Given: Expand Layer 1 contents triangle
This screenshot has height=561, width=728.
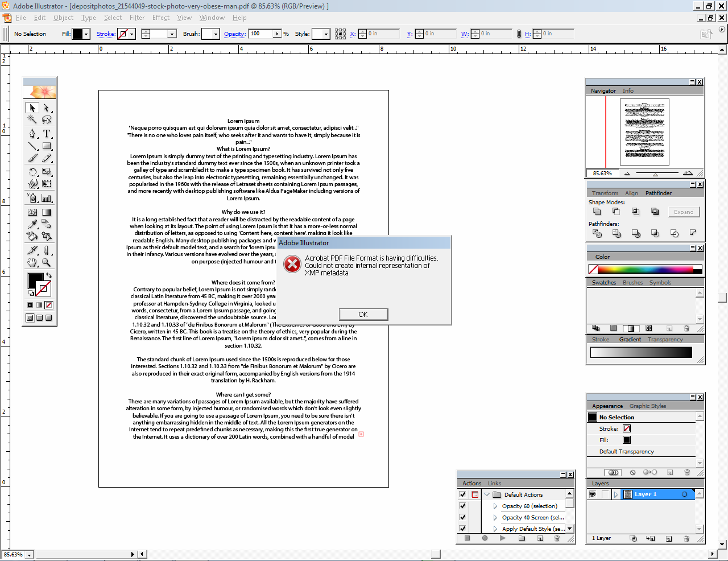Looking at the screenshot, I should 615,494.
